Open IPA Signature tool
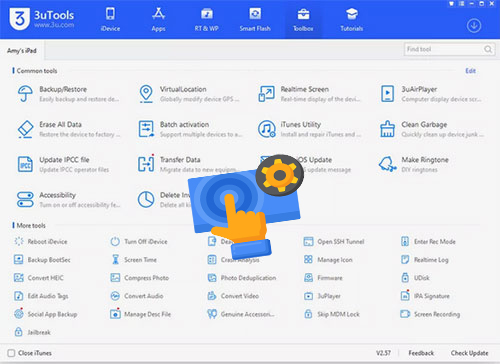This screenshot has width=500, height=364. point(425,296)
